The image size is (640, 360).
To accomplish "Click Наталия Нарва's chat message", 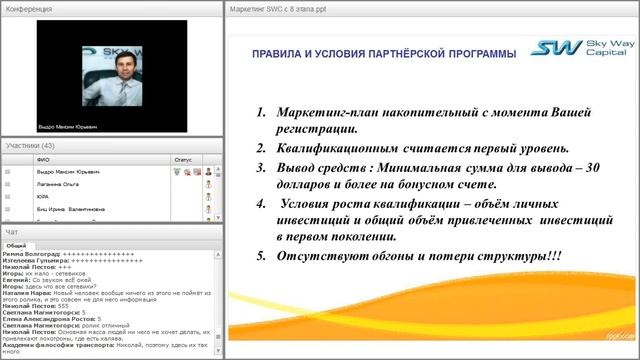I will [107, 296].
